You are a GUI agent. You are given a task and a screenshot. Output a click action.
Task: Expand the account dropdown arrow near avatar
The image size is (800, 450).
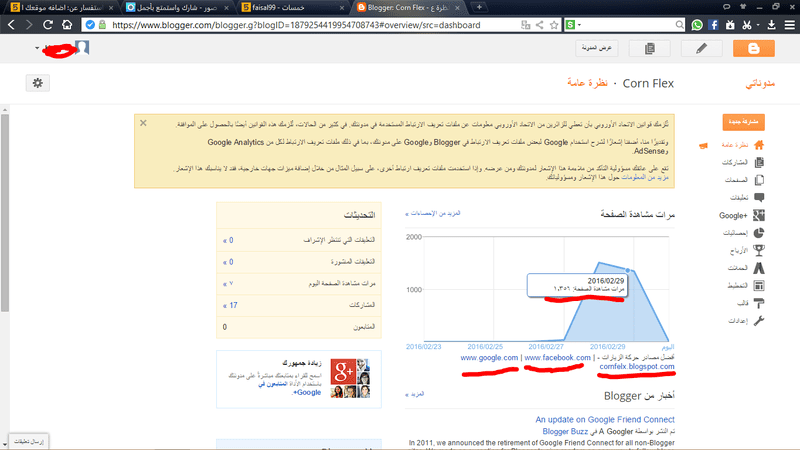pos(37,48)
